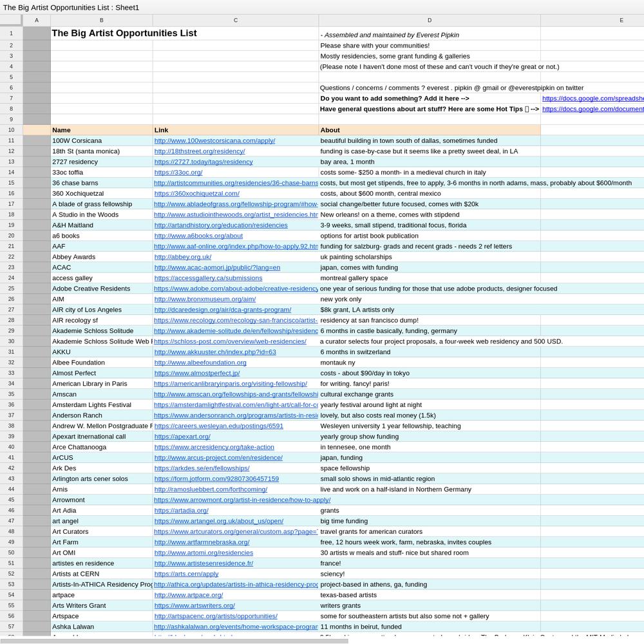Click the 'About' header cell
Image resolution: width=644 pixels, height=644 pixels.
430,130
